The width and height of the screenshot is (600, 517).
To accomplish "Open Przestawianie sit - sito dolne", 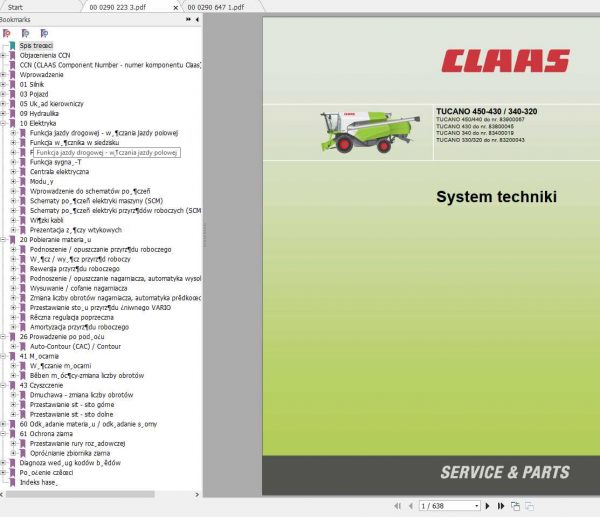I will 72,414.
